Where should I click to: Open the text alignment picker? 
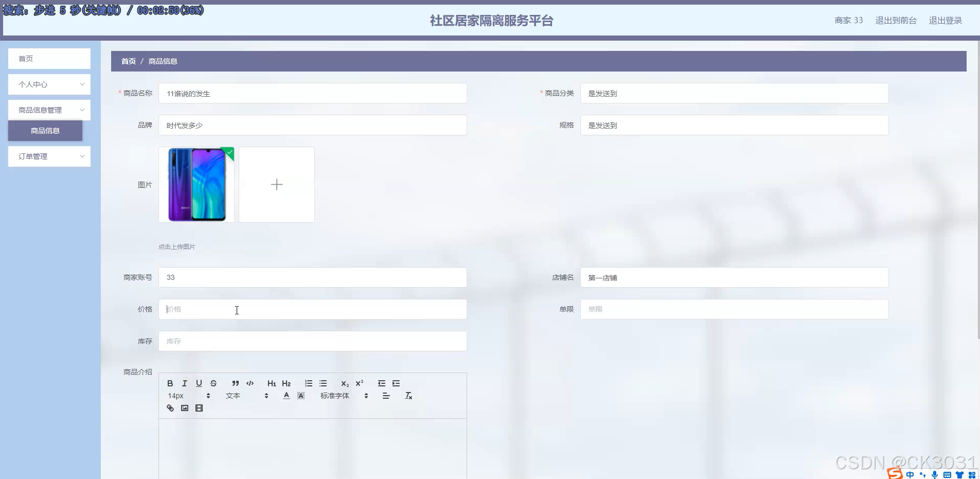[386, 396]
